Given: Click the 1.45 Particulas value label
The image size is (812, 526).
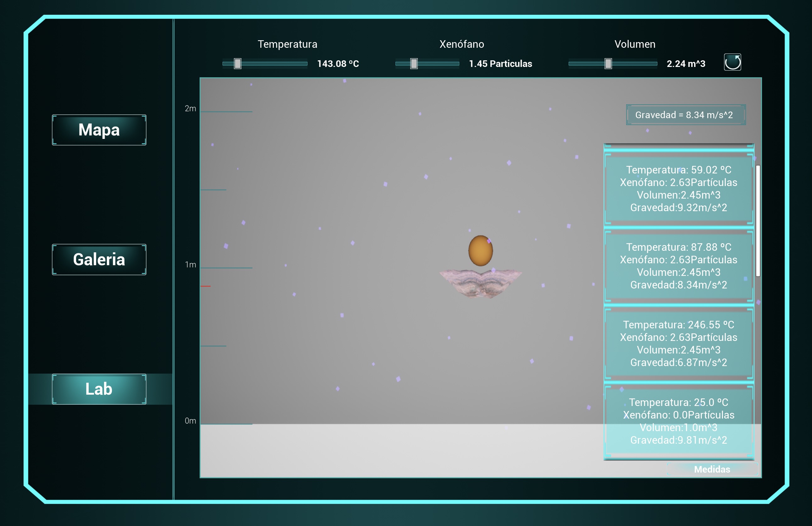Looking at the screenshot, I should pyautogui.click(x=500, y=64).
